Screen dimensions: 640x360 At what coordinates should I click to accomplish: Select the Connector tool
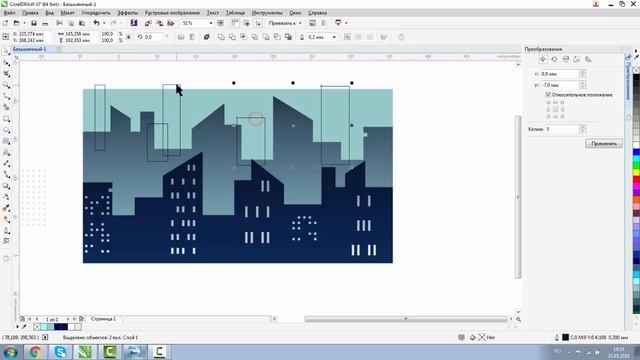7,174
